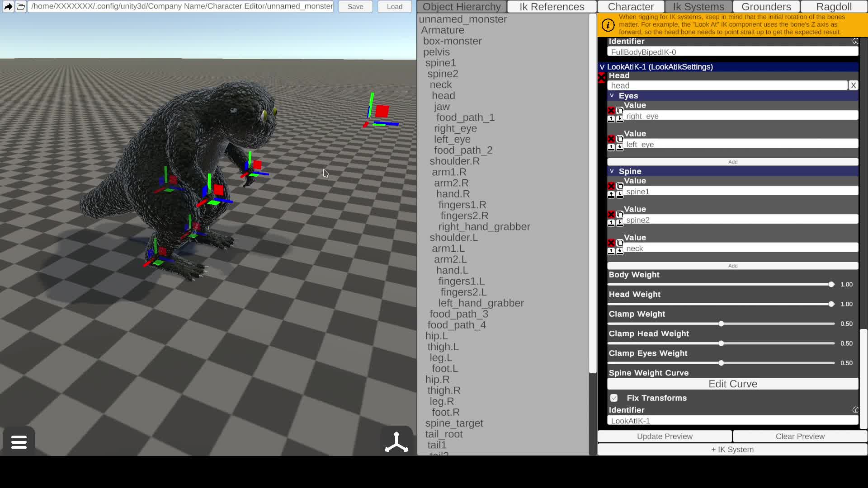This screenshot has width=868, height=488.
Task: Click red remove icon beside Head
Action: pyautogui.click(x=602, y=78)
